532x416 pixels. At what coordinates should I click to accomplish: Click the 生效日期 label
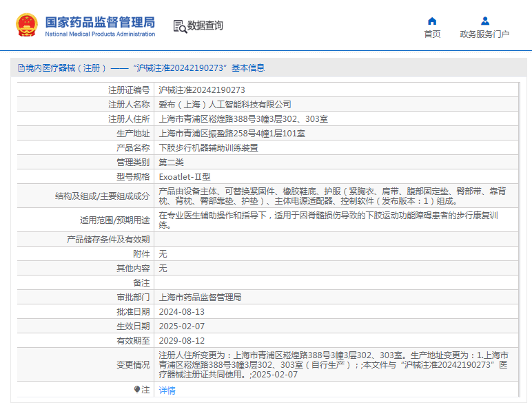coord(133,326)
